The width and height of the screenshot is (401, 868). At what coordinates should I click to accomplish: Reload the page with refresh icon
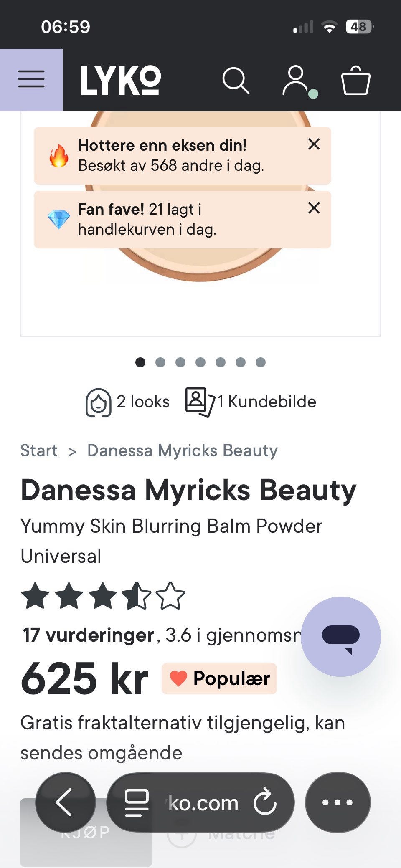click(x=265, y=802)
